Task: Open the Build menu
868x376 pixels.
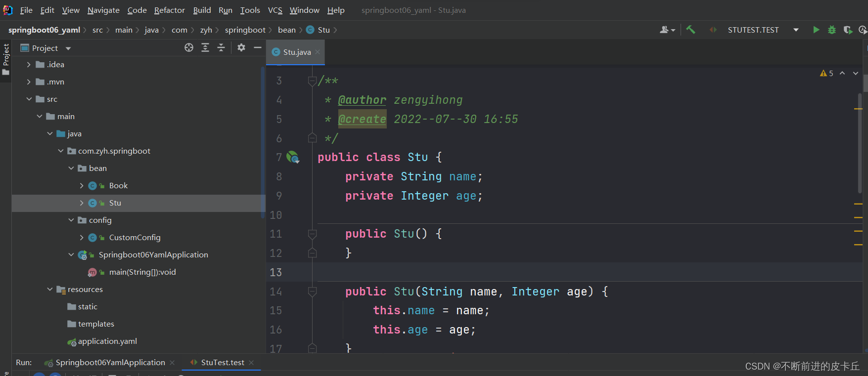Action: (202, 10)
